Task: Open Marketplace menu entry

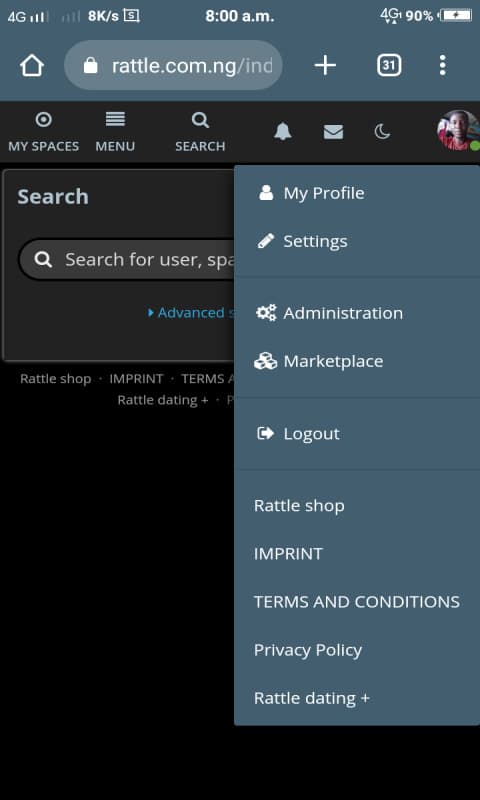Action: pos(357,361)
